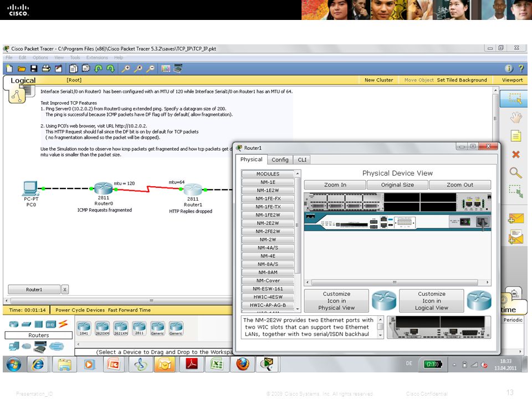Click Customize Icon in Logical View
532x399 pixels.
(x=431, y=300)
